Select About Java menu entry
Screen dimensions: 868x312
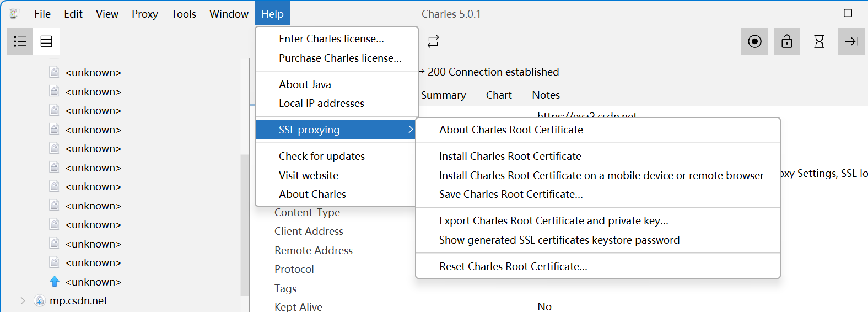(x=336, y=84)
